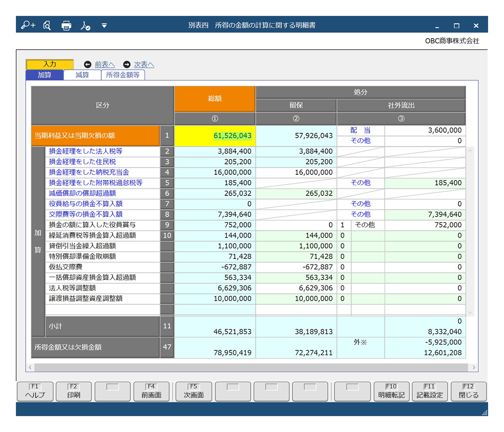Click the right arrow icon beside 次表へ
Viewport: 504px width, 432px height.
point(127,64)
